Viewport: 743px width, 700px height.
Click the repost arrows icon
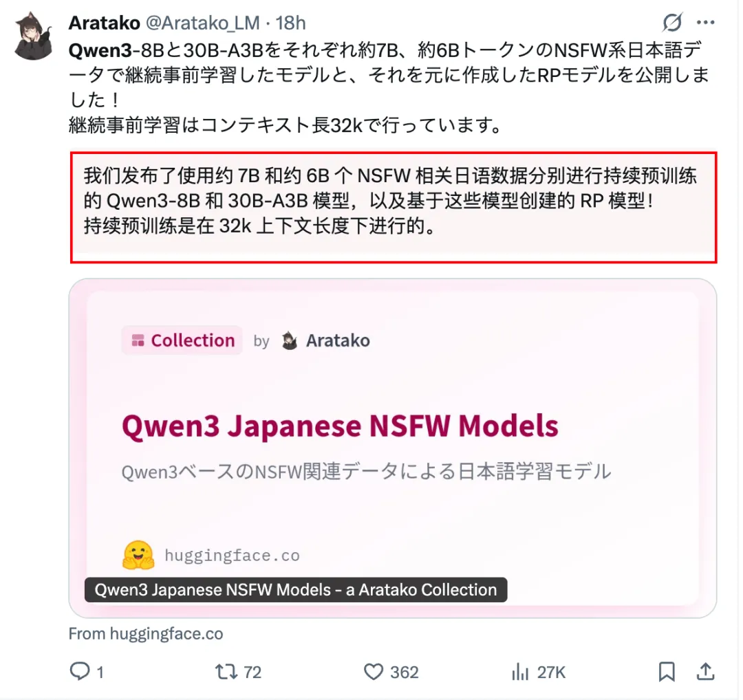(x=226, y=672)
